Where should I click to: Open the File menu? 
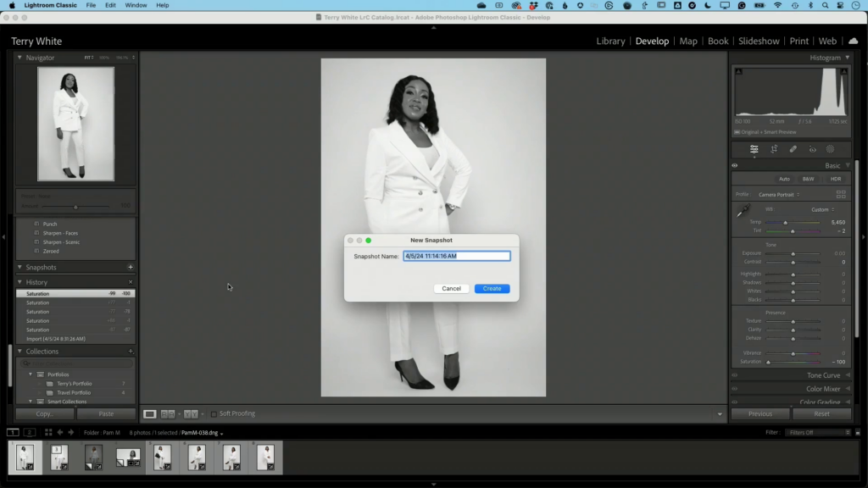pyautogui.click(x=91, y=6)
